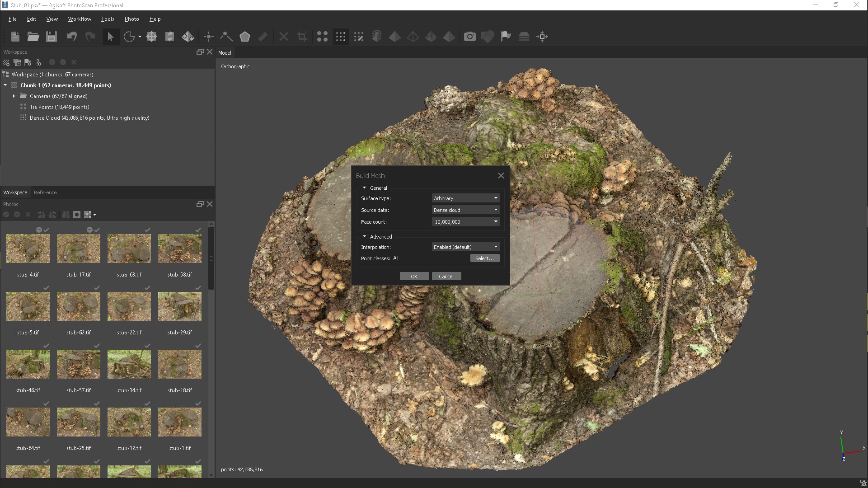Switch to the Reference tab
The width and height of the screenshot is (868, 488).
pos(45,192)
